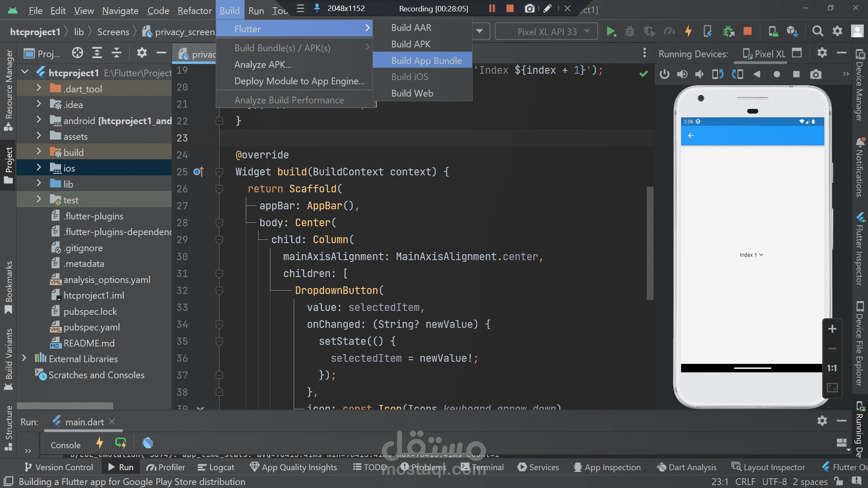Toggle the Build Variants tool window

[9, 359]
